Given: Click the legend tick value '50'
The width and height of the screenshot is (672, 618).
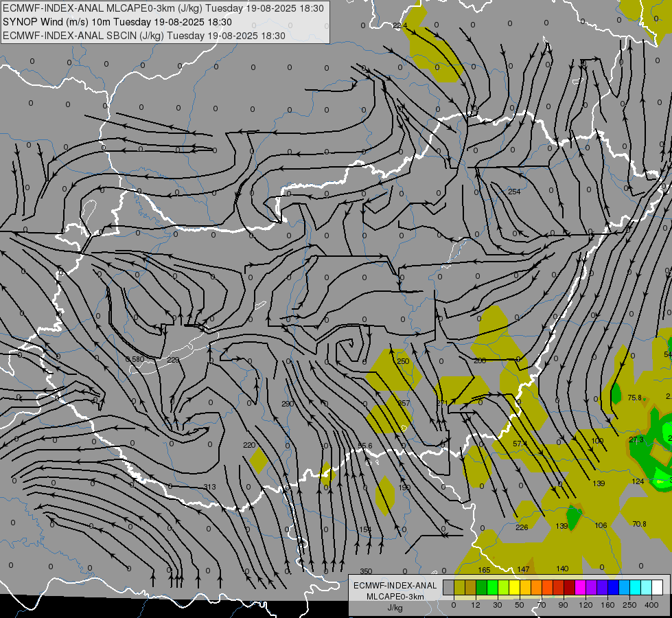Looking at the screenshot, I should pyautogui.click(x=520, y=605).
